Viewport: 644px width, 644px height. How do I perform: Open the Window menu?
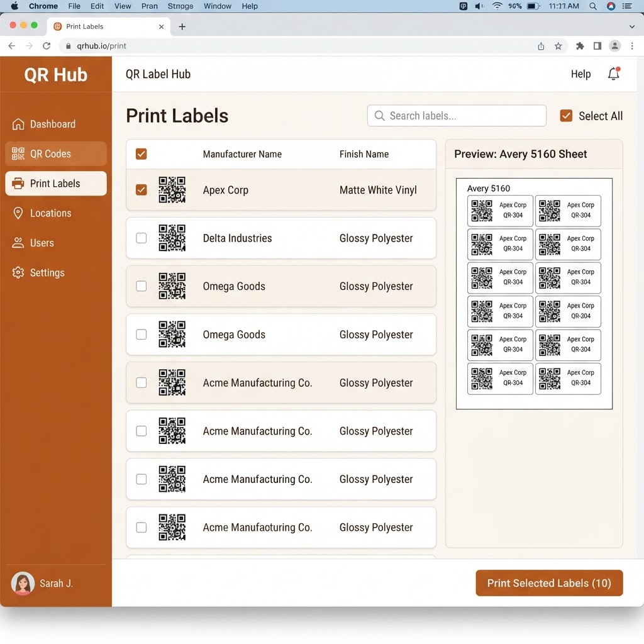pos(217,6)
